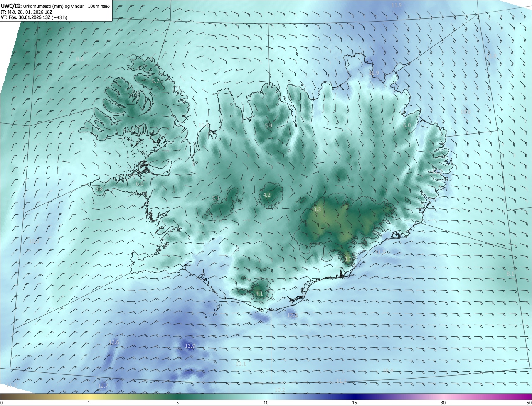Click the '0' tick on the colour scale
This screenshot has width=532, height=406.
pos(2,403)
